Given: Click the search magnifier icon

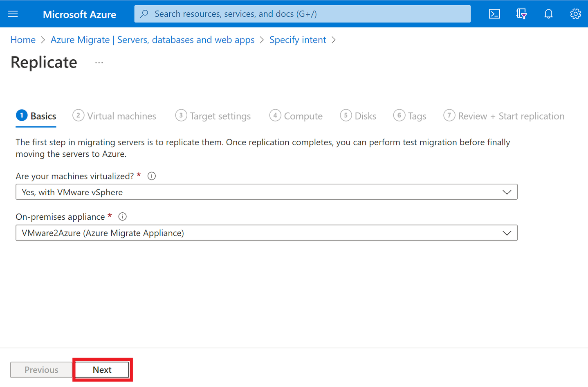Looking at the screenshot, I should 144,14.
